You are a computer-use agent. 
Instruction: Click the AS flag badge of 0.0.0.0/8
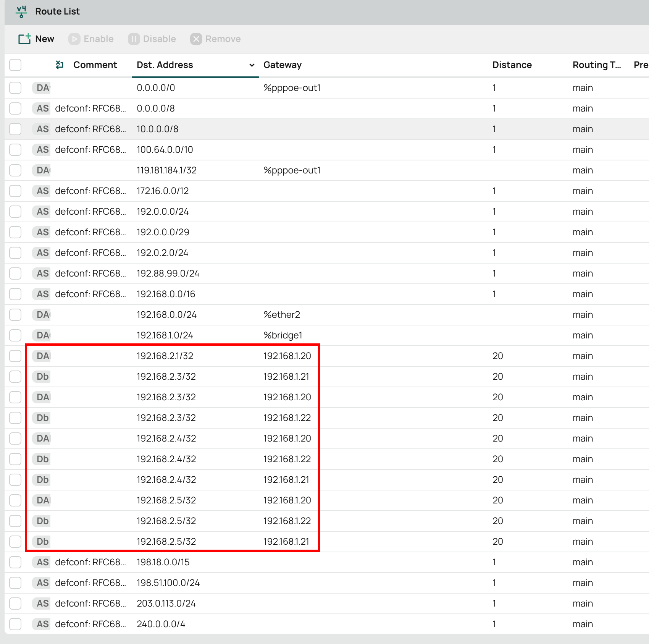point(42,108)
